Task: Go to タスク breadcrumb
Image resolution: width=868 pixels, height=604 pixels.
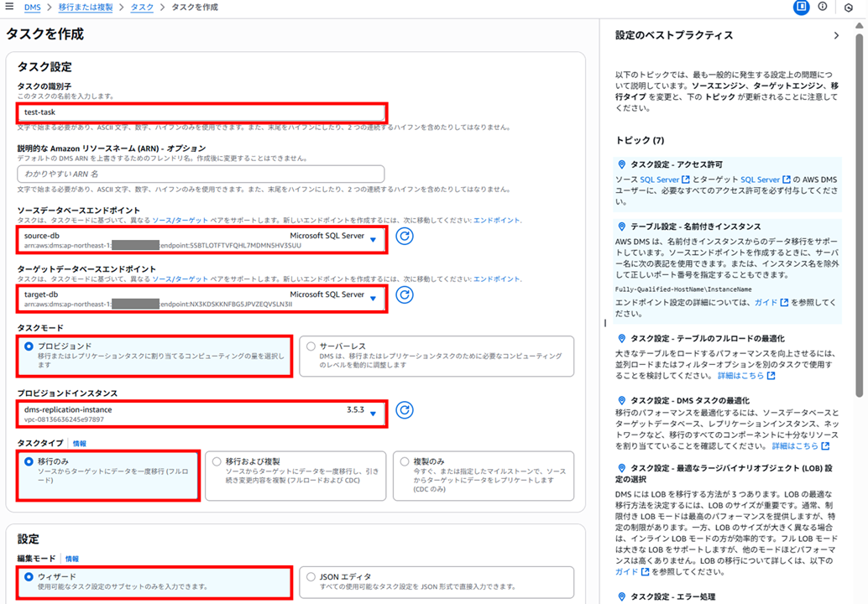Action: pyautogui.click(x=142, y=8)
